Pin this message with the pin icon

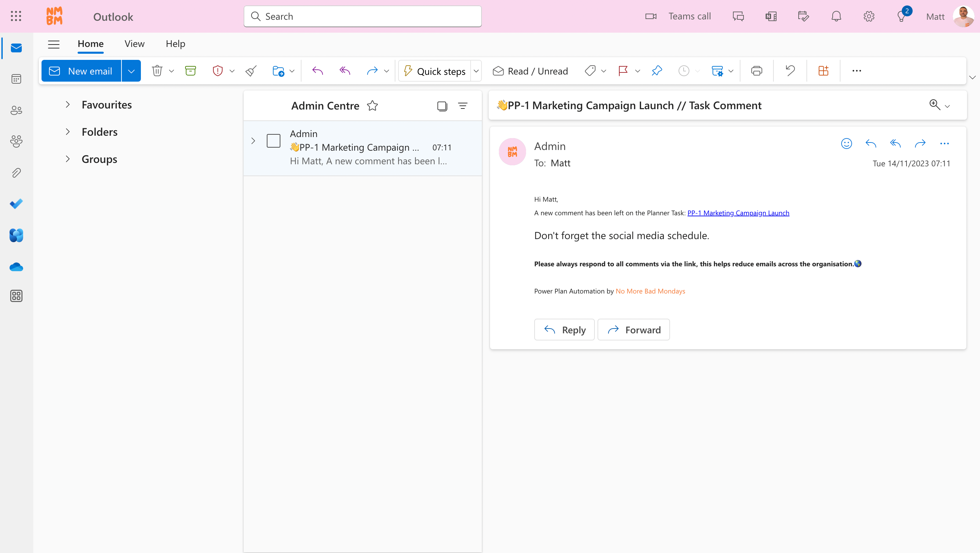(657, 71)
